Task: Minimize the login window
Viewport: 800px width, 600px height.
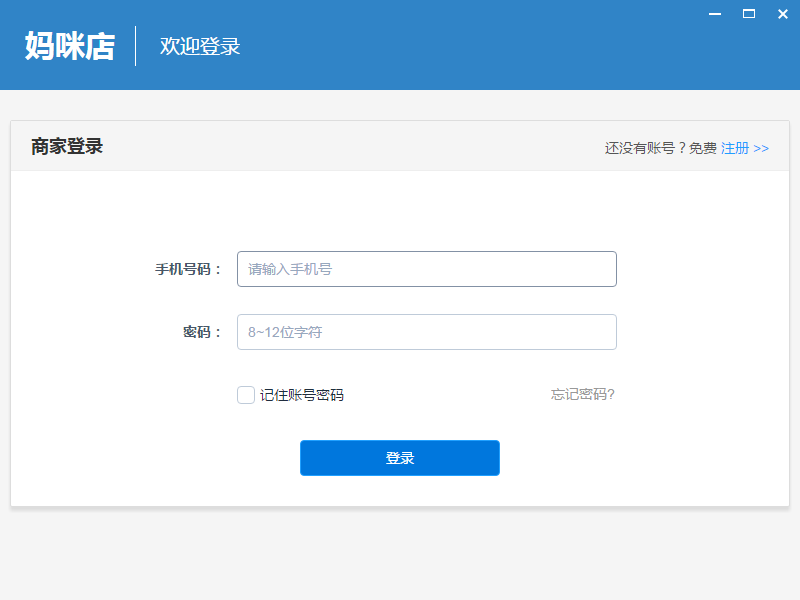Action: (715, 13)
